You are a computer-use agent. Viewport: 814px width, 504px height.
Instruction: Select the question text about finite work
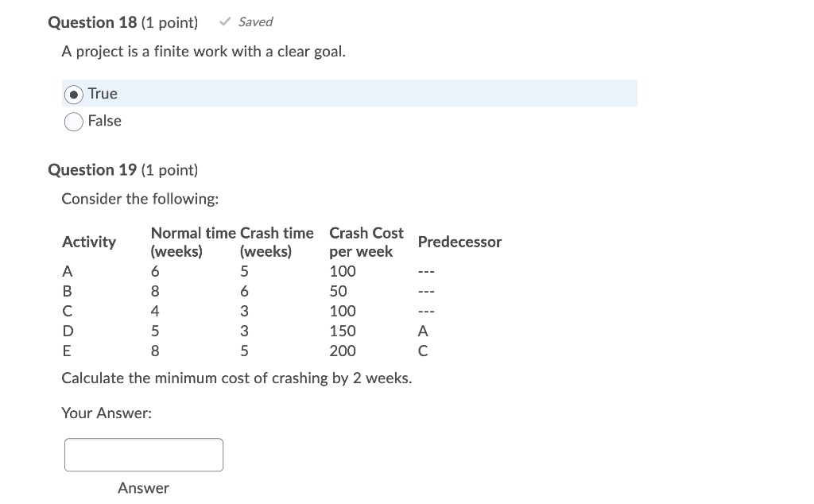click(x=203, y=51)
